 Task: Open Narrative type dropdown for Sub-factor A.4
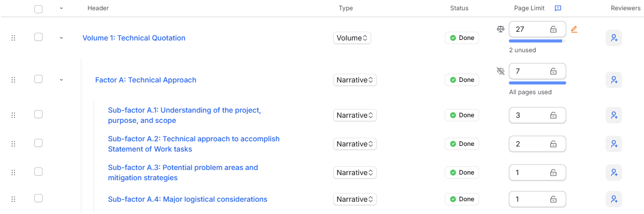pos(355,199)
